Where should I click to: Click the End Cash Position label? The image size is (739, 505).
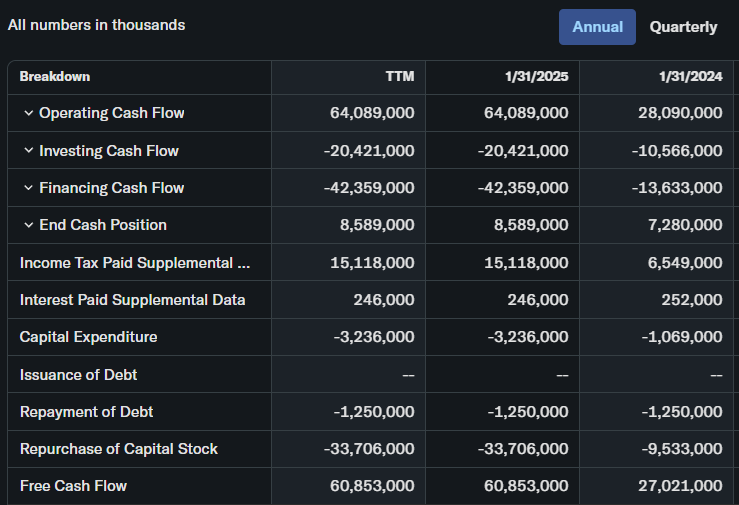point(103,225)
